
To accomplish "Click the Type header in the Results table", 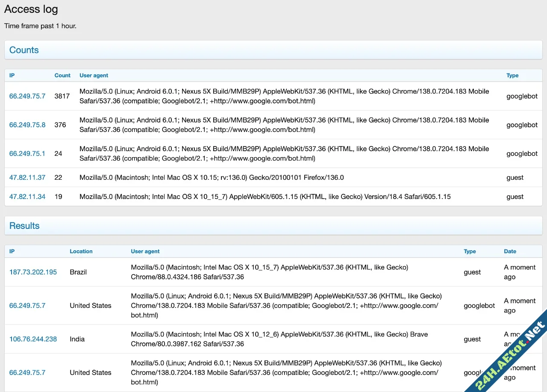I will click(x=469, y=252).
